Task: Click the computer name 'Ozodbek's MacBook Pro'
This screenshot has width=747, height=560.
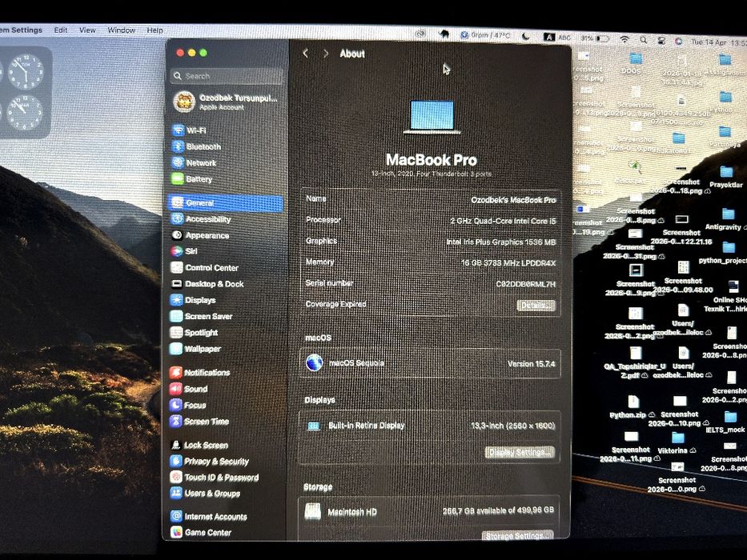Action: tap(513, 200)
